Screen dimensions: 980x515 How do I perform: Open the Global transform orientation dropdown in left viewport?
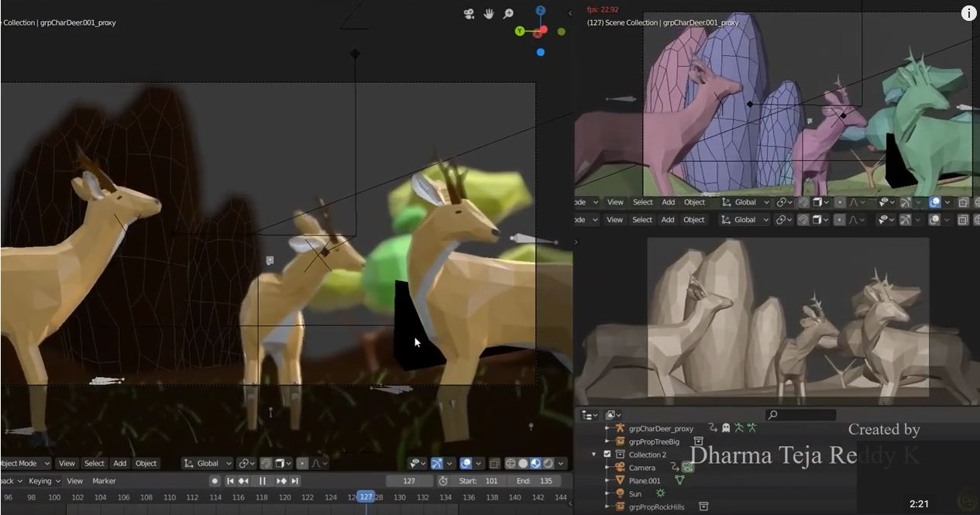click(208, 463)
